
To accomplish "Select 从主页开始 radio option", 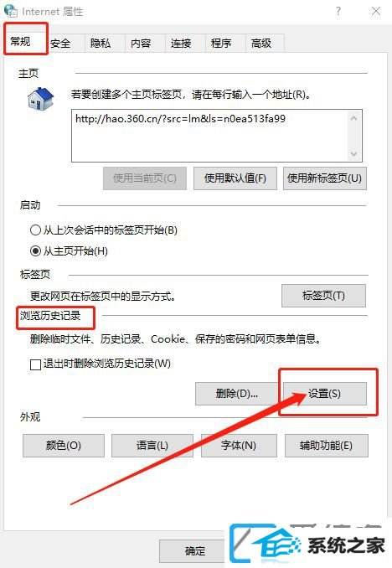I will pos(35,250).
